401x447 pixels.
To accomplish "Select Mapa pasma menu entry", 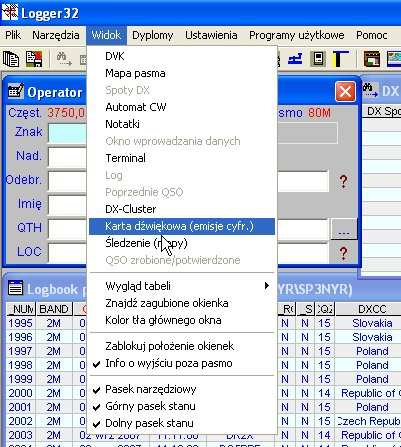I will coord(182,73).
